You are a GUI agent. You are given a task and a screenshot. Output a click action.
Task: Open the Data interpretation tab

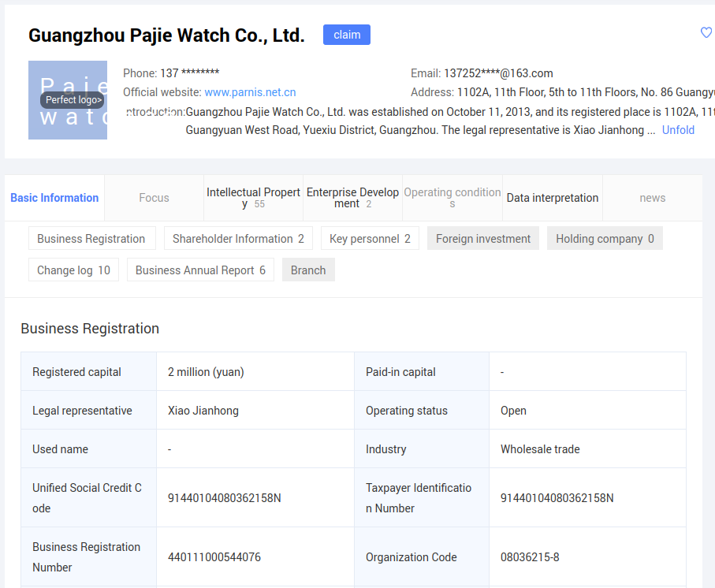553,198
